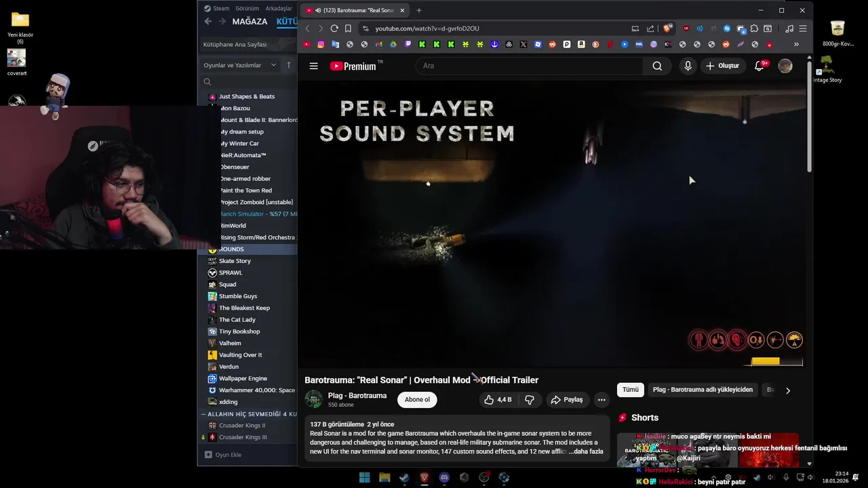The height and width of the screenshot is (488, 868).
Task: Select Wallpaper Engine in the Steam library
Action: 243,378
